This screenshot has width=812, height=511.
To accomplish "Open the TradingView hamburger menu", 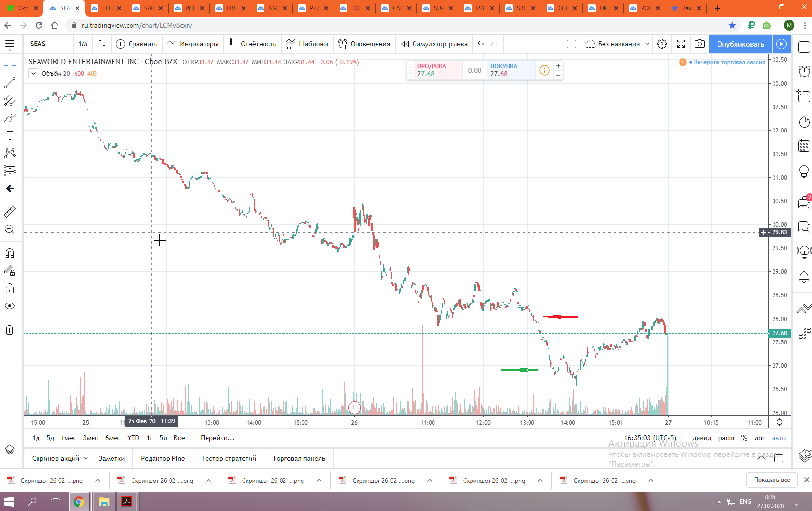I will 10,44.
